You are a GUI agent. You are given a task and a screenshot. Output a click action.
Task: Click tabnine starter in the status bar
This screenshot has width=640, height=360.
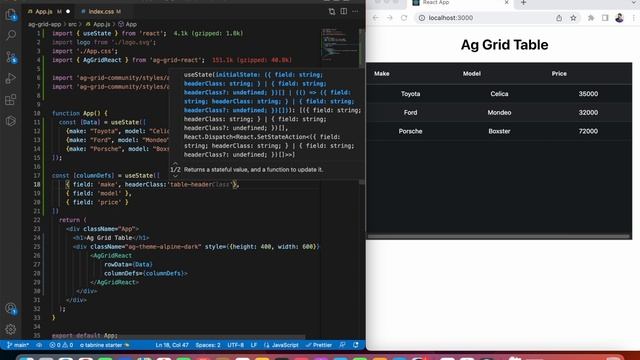(x=104, y=345)
